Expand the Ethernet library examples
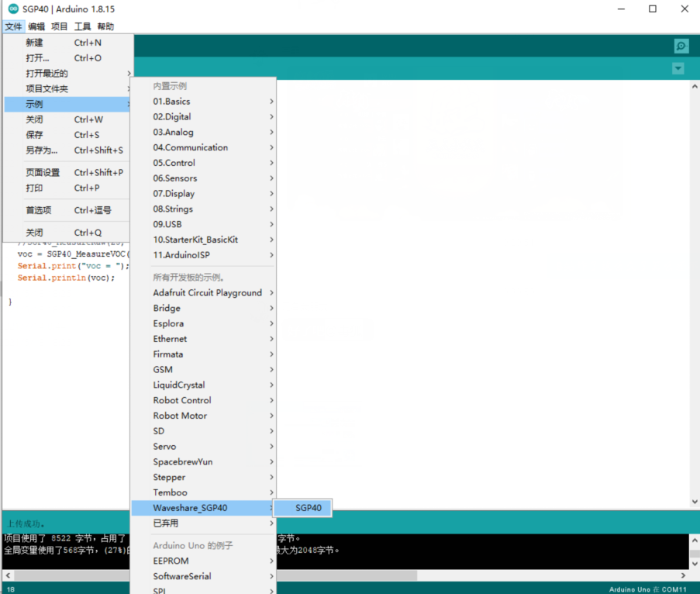This screenshot has height=594, width=700. (x=204, y=339)
